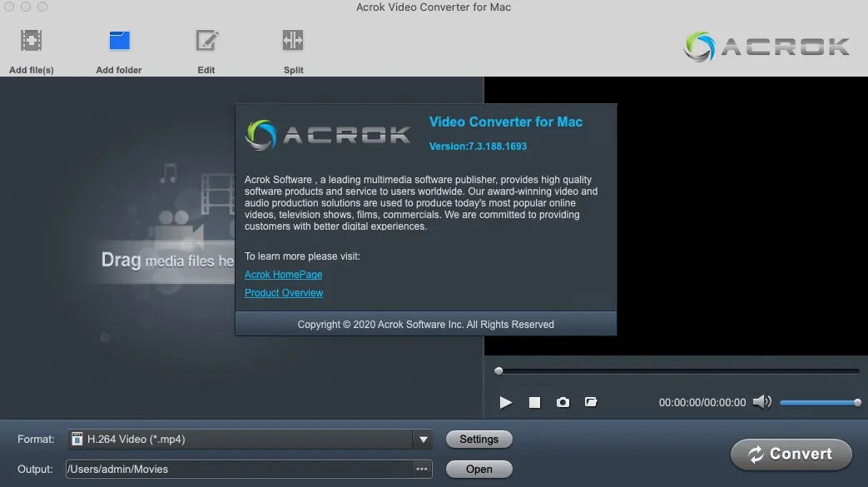Image resolution: width=868 pixels, height=487 pixels.
Task: Start conversion with the Convert button
Action: click(791, 455)
